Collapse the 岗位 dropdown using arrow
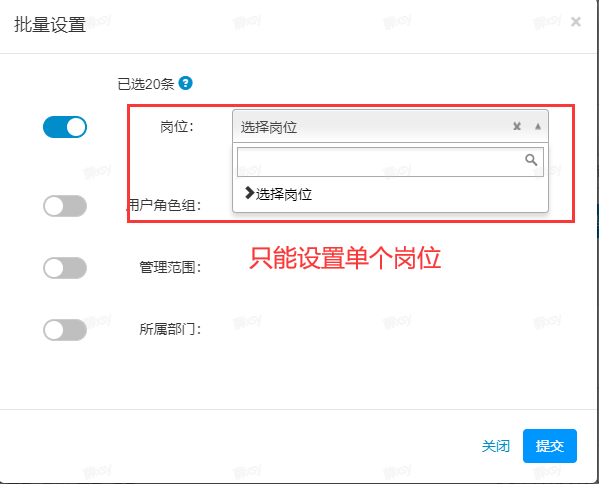This screenshot has width=599, height=484. coord(538,126)
